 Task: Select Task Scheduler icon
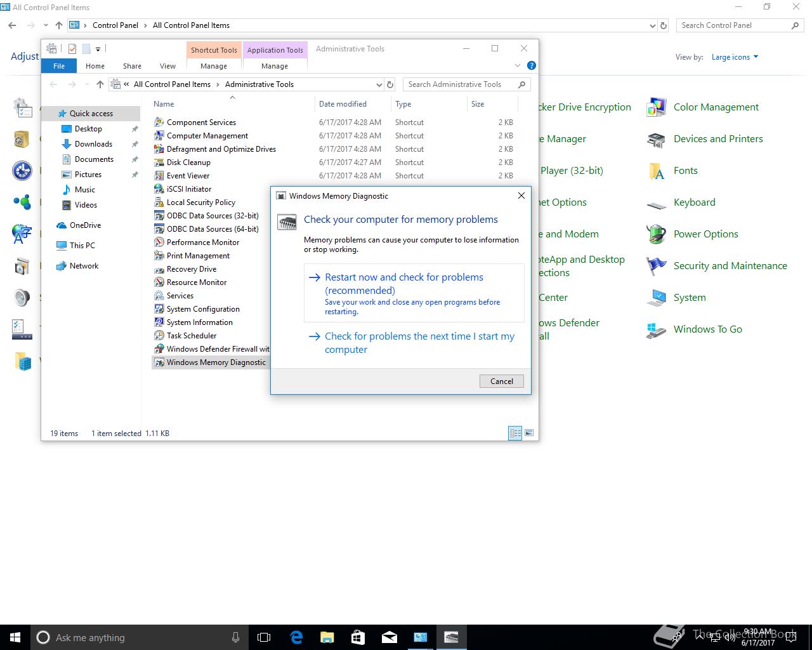click(159, 335)
